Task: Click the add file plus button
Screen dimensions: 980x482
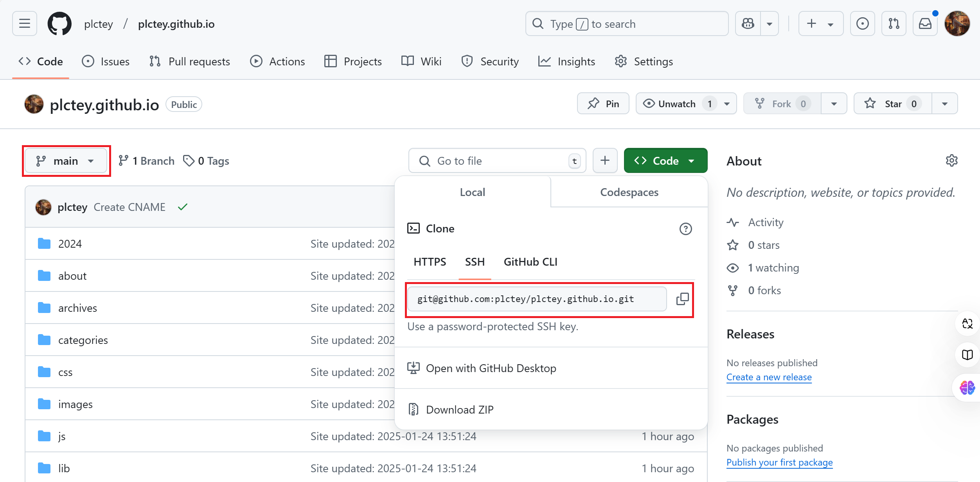Action: [x=605, y=160]
